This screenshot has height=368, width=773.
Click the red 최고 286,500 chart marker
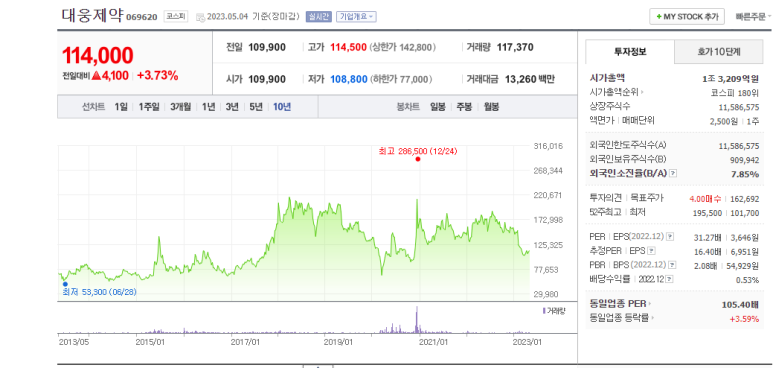click(418, 158)
